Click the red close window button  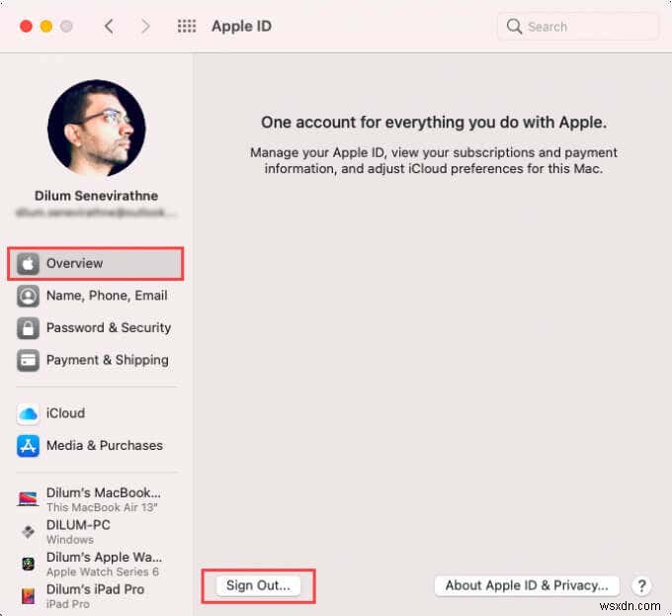point(26,26)
